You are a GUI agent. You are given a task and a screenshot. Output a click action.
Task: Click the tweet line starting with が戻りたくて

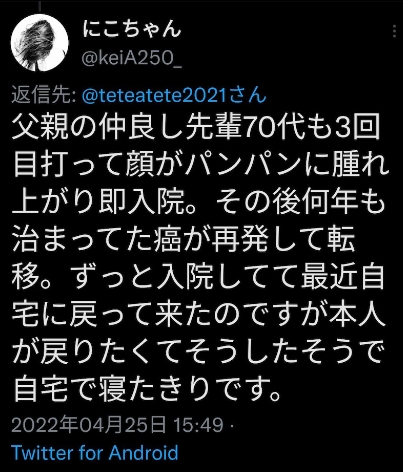click(x=197, y=352)
